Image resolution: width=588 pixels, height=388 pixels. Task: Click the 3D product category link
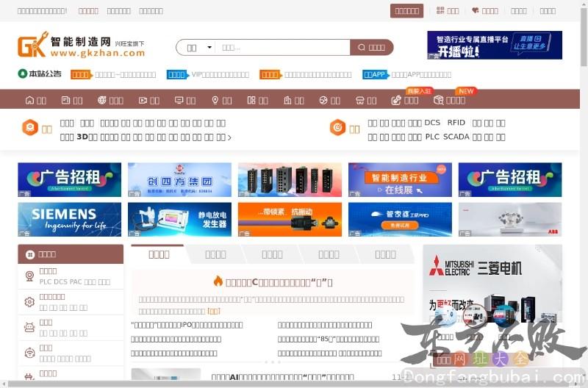(87, 137)
